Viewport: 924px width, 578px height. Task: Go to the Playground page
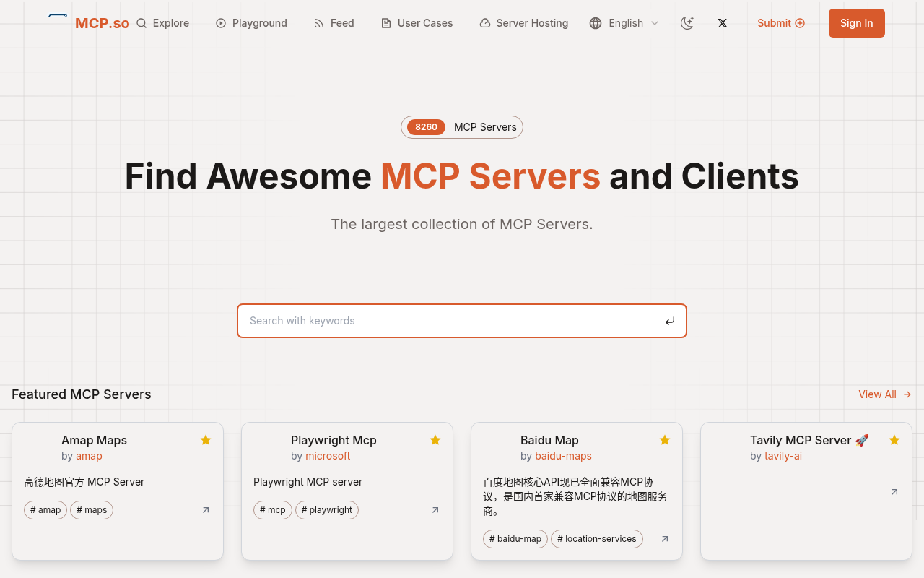251,23
